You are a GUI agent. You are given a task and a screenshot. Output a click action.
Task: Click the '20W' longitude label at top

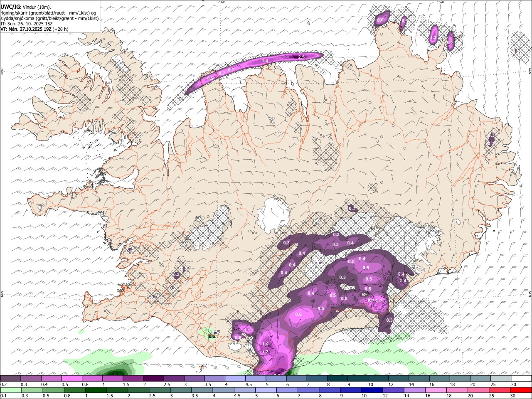click(221, 2)
